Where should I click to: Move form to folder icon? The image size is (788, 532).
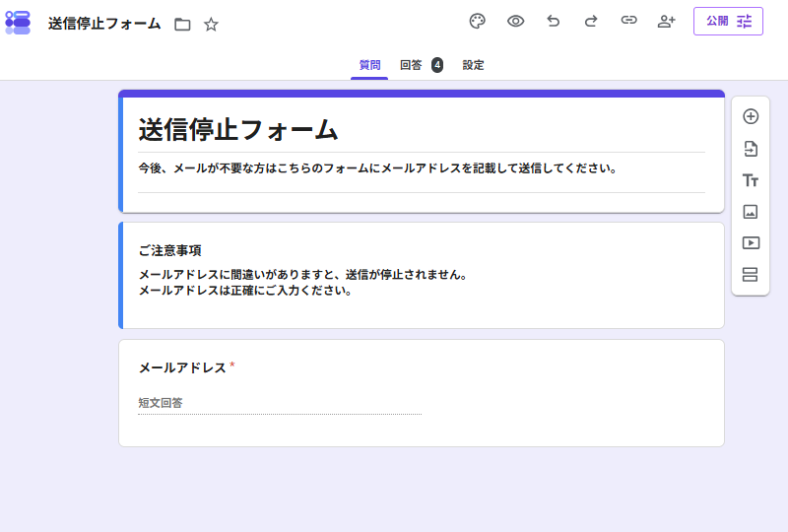(182, 24)
